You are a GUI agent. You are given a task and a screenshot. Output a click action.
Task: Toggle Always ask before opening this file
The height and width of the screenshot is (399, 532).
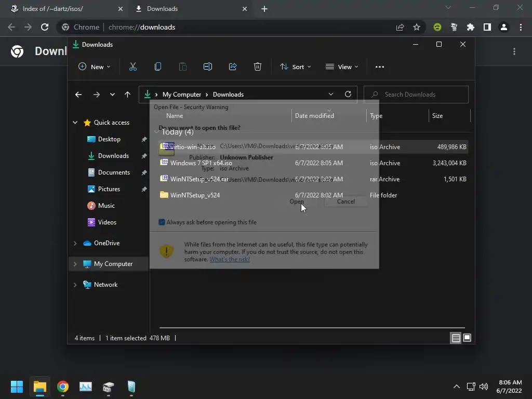pos(162,222)
